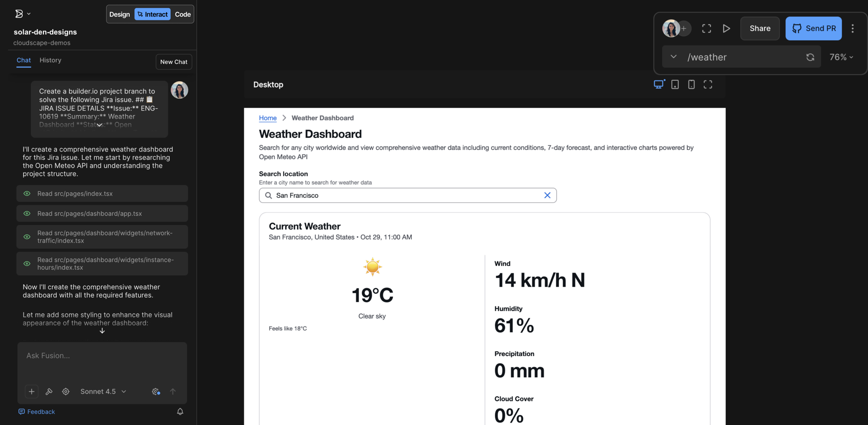Open the Home breadcrumb link
Screen dimensions: 868x425
pos(267,118)
